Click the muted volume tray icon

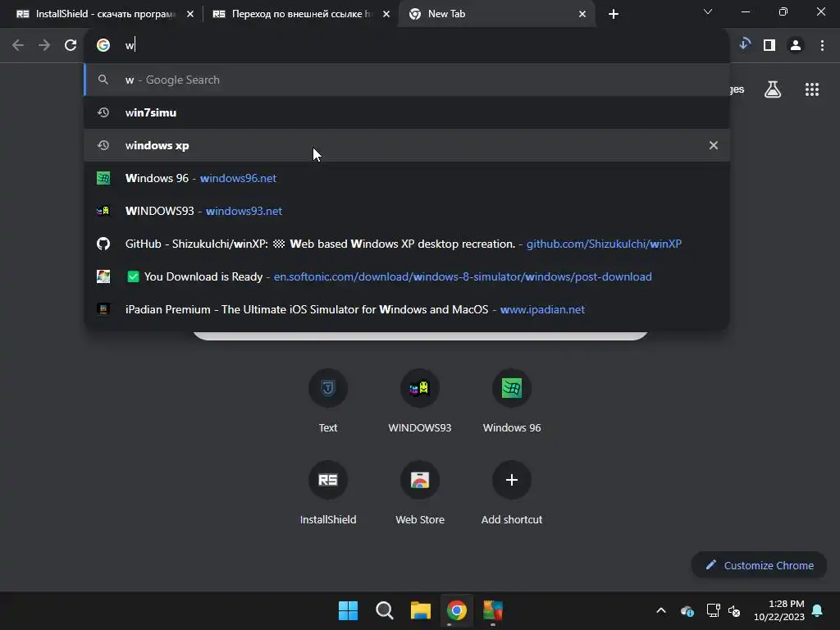coord(734,610)
